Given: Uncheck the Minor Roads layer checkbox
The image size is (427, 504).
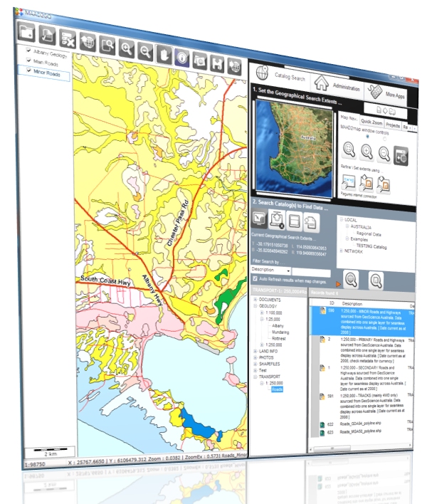Looking at the screenshot, I should (x=29, y=70).
